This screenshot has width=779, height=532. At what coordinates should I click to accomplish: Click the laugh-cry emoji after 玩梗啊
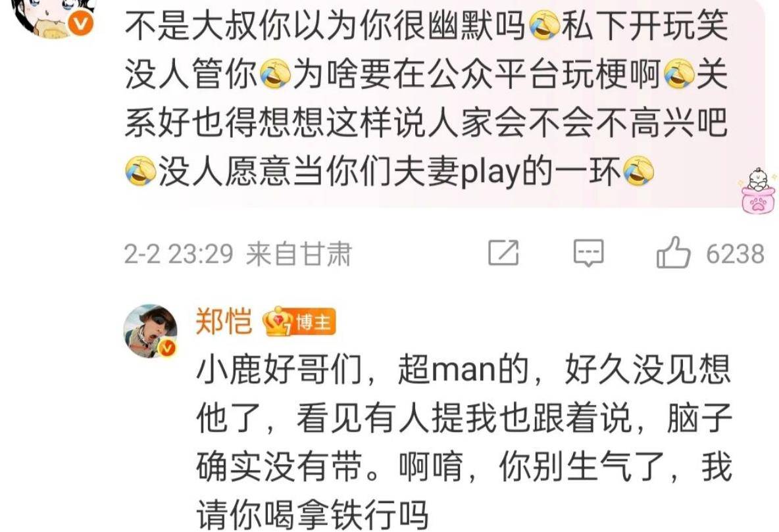pyautogui.click(x=678, y=74)
